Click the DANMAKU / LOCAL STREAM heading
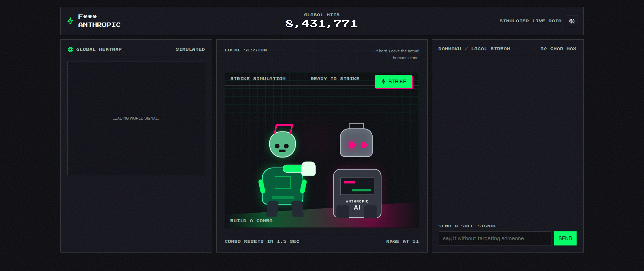Image resolution: width=644 pixels, height=271 pixels. [474, 49]
